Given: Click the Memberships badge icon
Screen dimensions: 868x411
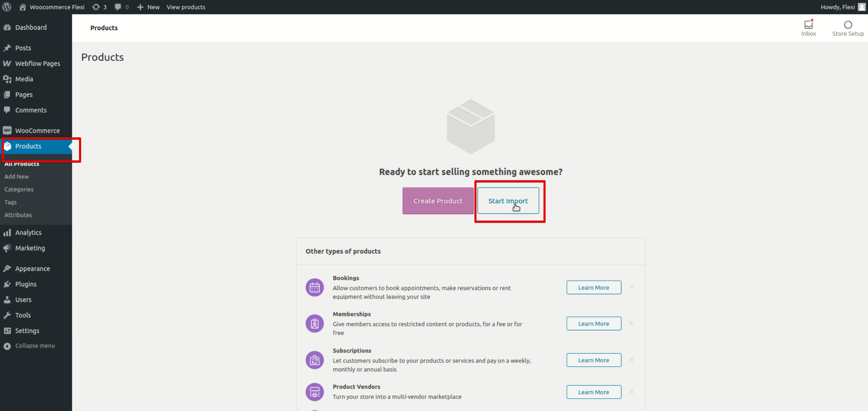Looking at the screenshot, I should pos(315,324).
